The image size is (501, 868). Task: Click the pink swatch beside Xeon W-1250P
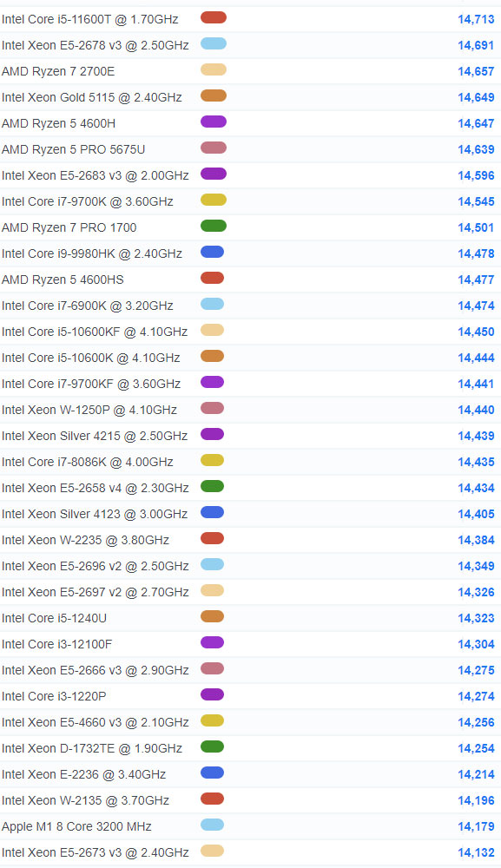pos(212,408)
